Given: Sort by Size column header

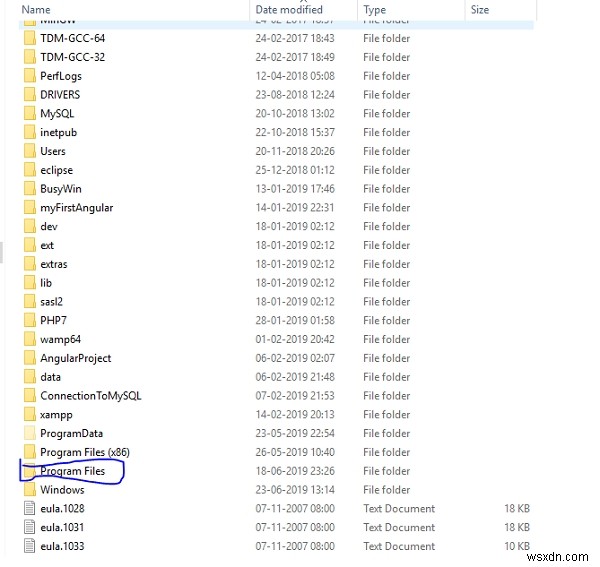Looking at the screenshot, I should [x=480, y=10].
